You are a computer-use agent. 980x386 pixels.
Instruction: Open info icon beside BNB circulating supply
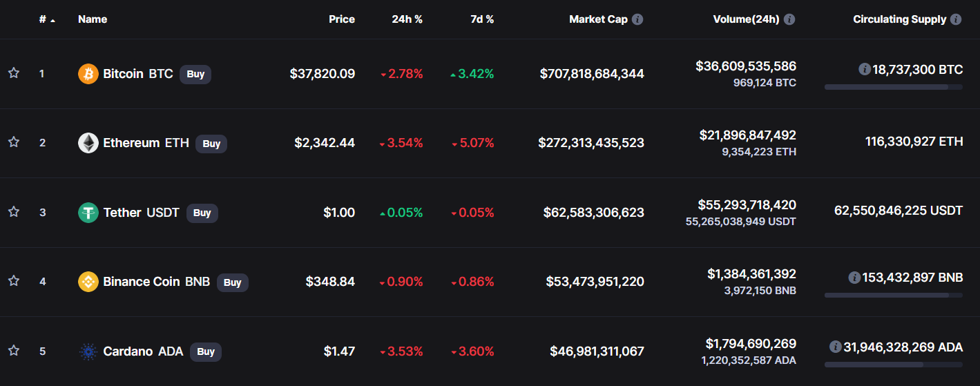tap(854, 278)
